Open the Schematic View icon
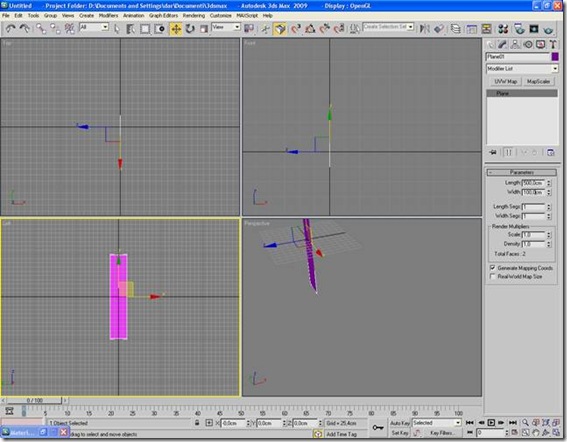 point(486,29)
